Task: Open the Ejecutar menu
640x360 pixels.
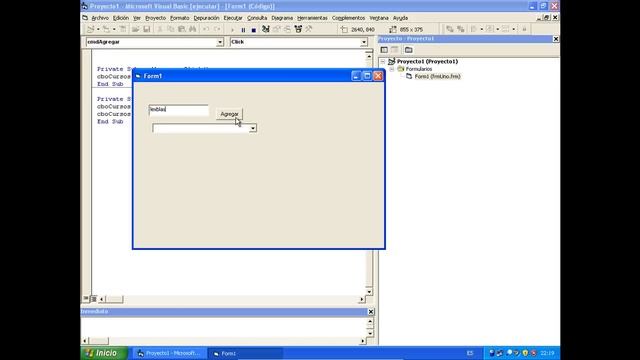Action: pyautogui.click(x=233, y=18)
